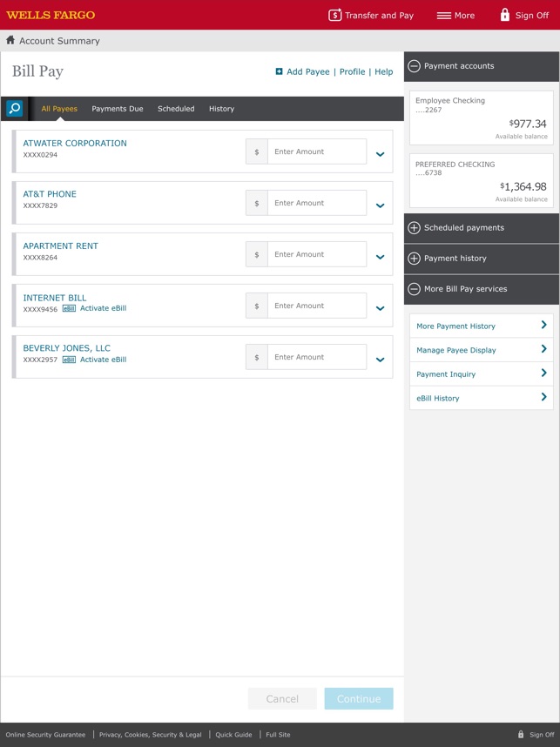
Task: Open the ATWATER CORPORATION payee name
Action: click(75, 143)
